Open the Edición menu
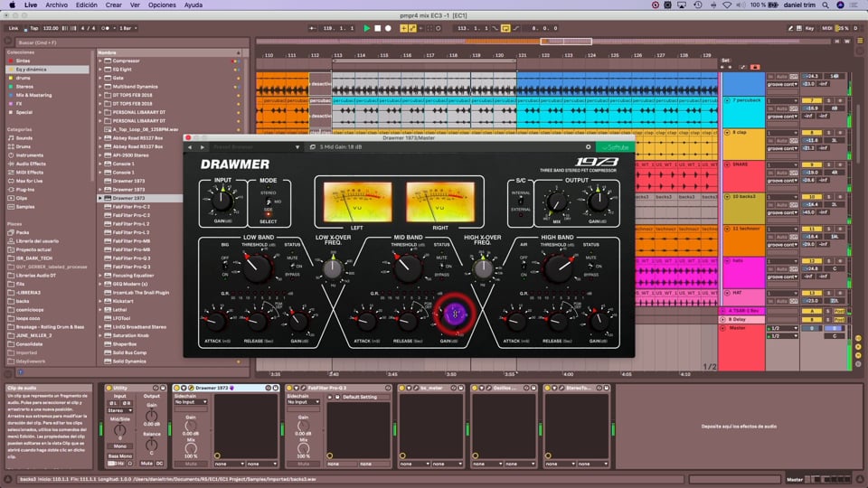 pos(87,5)
